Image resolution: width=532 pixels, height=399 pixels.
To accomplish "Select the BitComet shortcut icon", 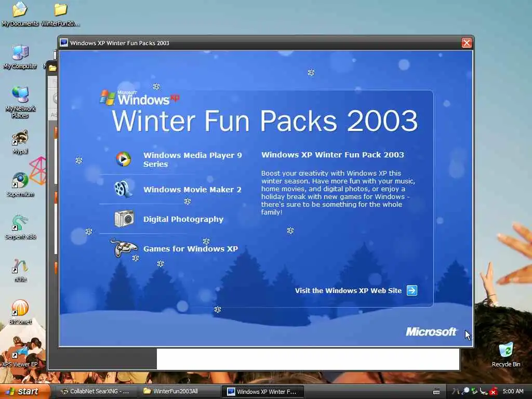I will coord(20,312).
